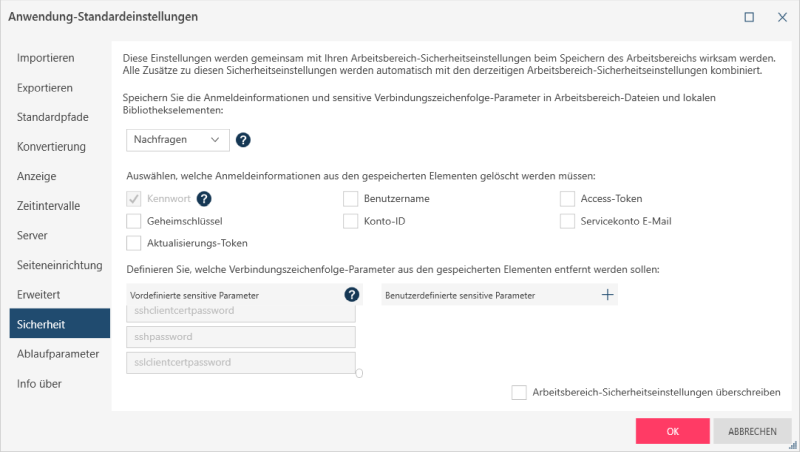Close the dialog with the X icon
Screen dimensions: 800x452
point(779,17)
